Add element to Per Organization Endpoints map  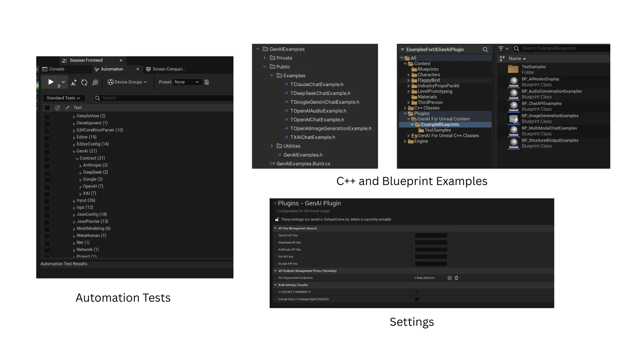click(x=449, y=278)
